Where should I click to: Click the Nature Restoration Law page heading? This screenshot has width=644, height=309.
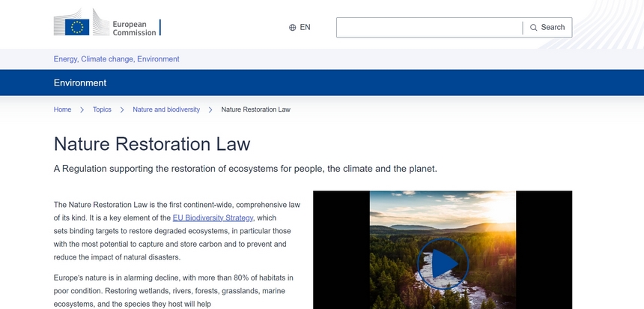152,144
